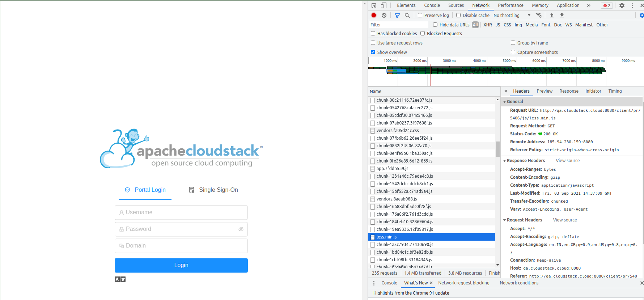644x300 pixels.
Task: Import HAR file upload arrow icon
Action: pos(552,15)
